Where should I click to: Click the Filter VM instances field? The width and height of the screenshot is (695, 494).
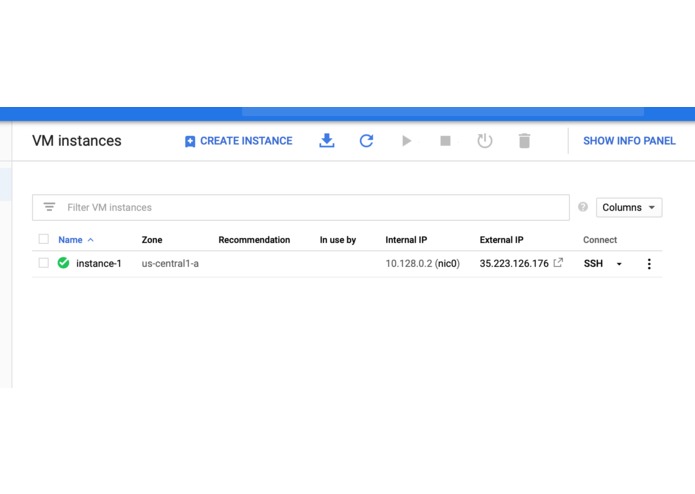(301, 207)
